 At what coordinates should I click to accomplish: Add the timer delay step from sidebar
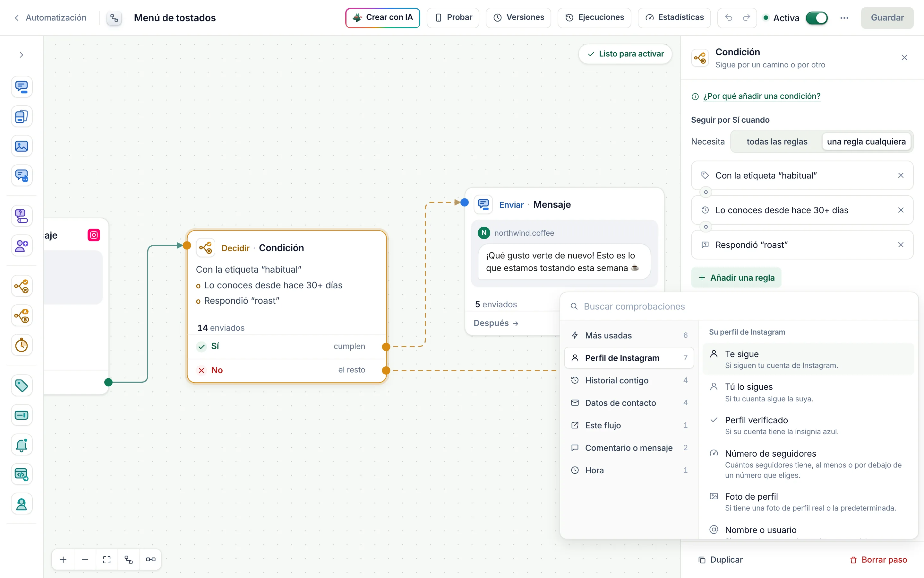[x=21, y=345]
